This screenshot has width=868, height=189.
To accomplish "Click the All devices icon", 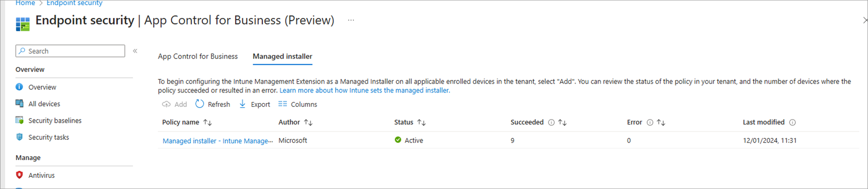I will pyautogui.click(x=19, y=103).
